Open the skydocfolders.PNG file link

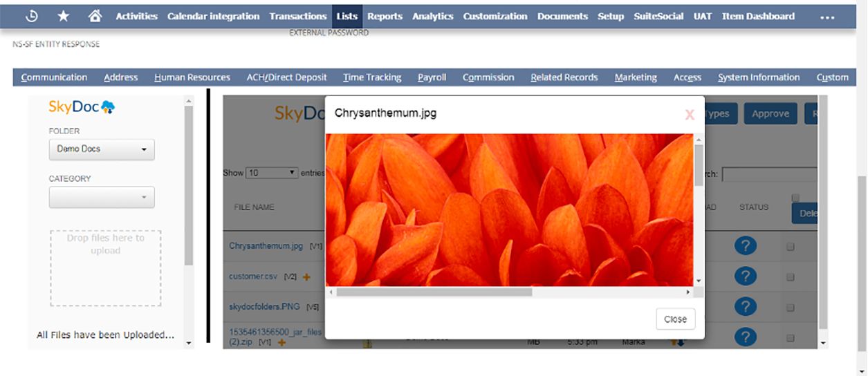click(265, 307)
